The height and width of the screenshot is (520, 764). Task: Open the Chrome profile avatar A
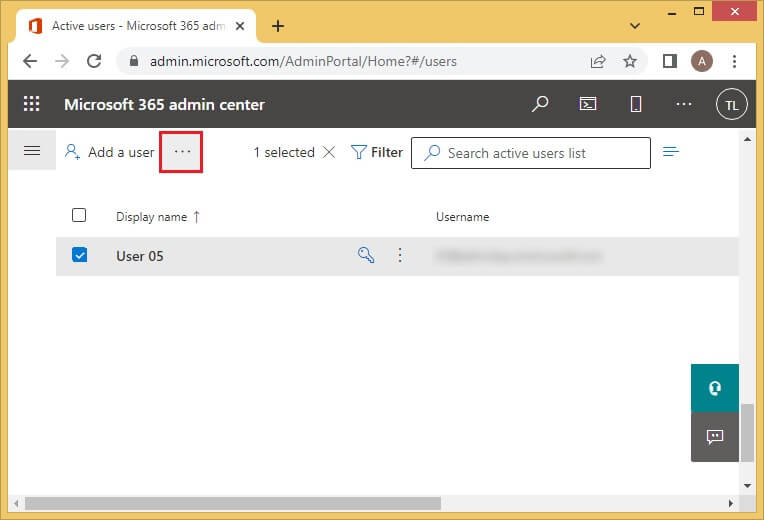click(702, 61)
